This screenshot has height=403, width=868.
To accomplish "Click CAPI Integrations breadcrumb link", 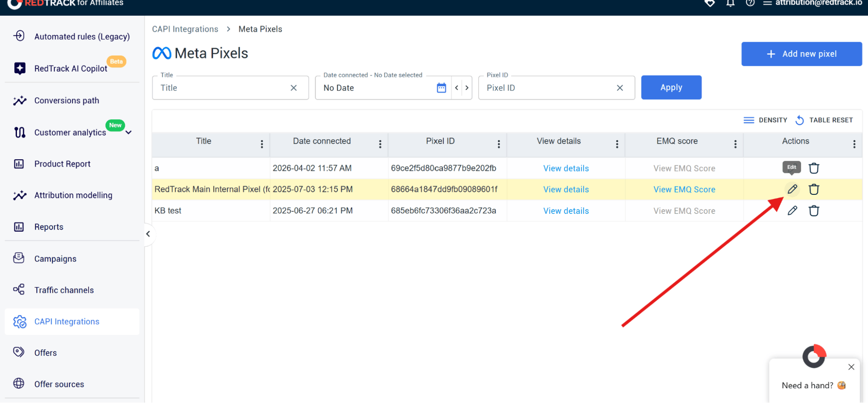I will tap(185, 29).
